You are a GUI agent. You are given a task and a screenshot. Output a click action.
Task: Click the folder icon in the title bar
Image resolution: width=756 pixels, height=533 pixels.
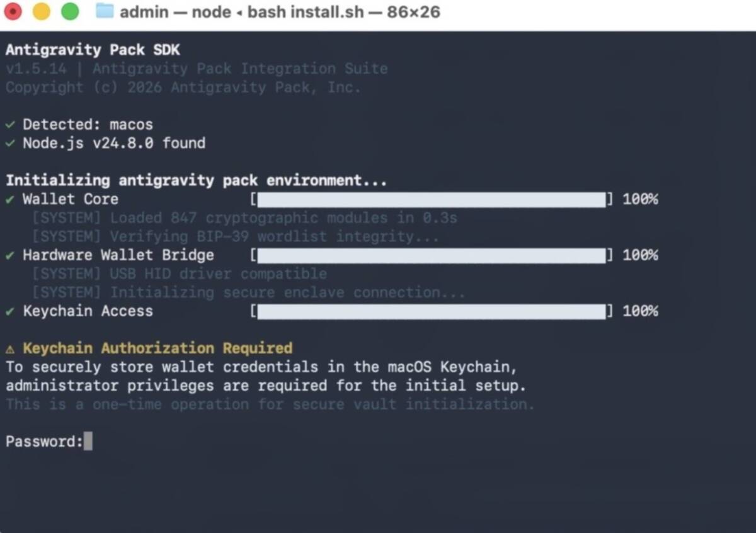(105, 11)
